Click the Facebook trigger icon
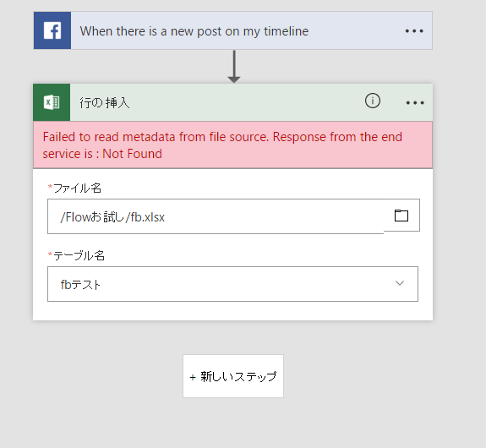This screenshot has width=486, height=448. point(52,30)
